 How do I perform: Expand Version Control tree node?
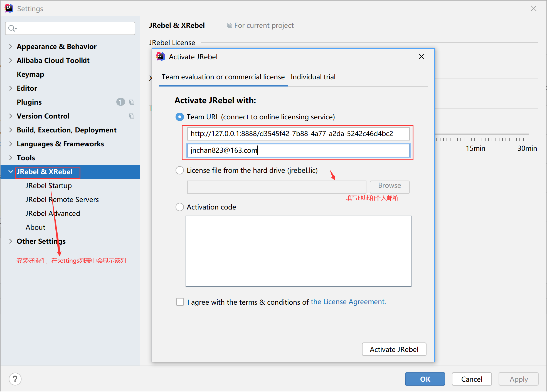pos(11,116)
